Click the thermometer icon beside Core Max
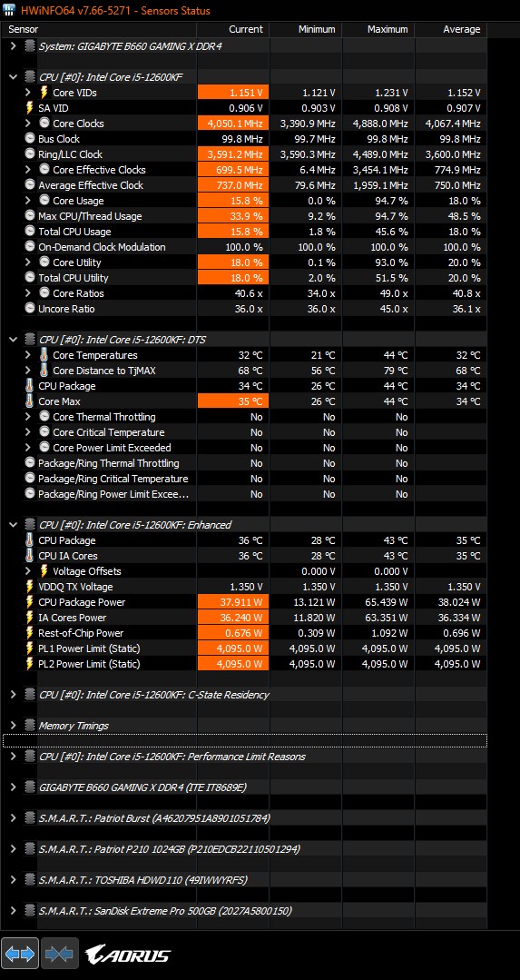 tap(29, 401)
